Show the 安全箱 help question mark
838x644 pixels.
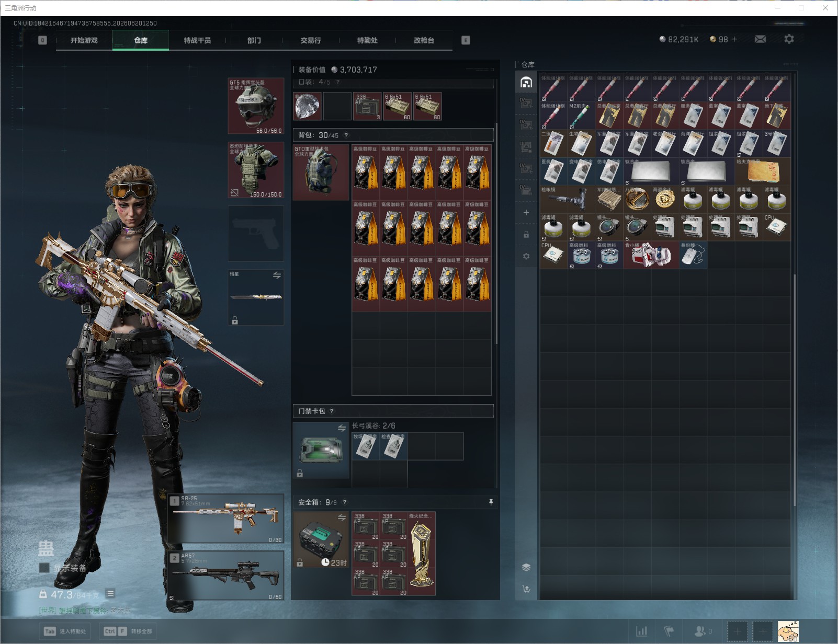click(345, 502)
